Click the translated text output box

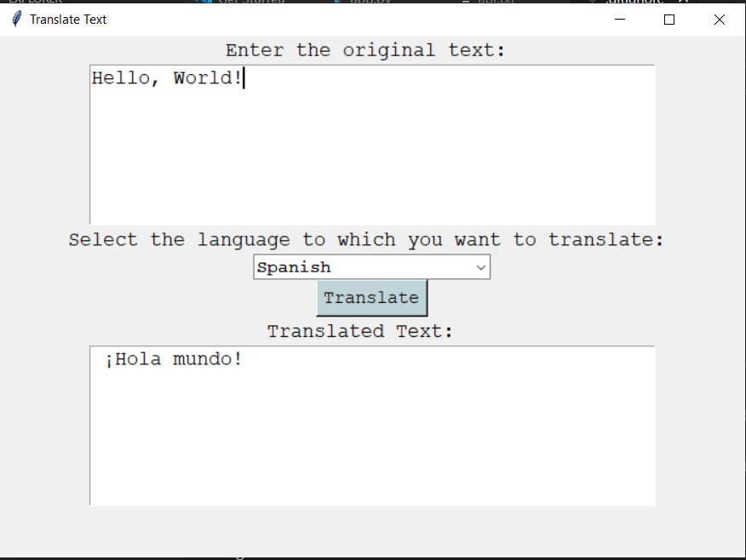372,426
